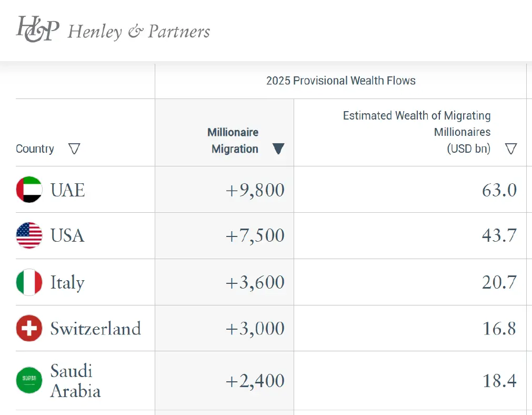Image resolution: width=532 pixels, height=415 pixels.
Task: Sort by Estimated Wealth triangle arrow
Action: [510, 149]
